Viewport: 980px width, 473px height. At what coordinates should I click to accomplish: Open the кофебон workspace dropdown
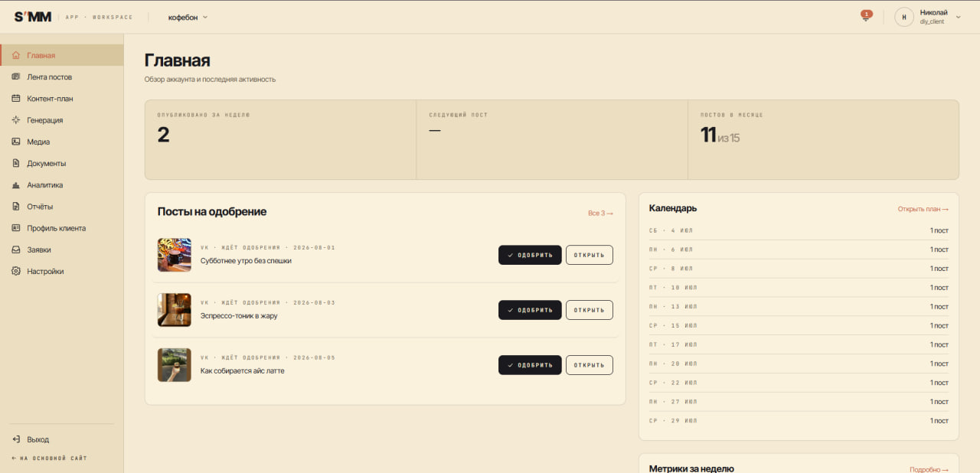(x=188, y=17)
